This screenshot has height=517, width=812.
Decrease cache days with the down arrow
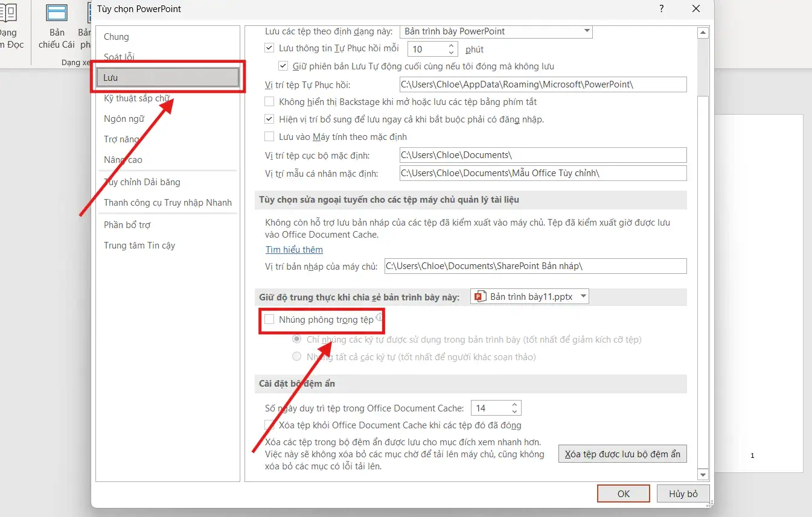click(514, 411)
